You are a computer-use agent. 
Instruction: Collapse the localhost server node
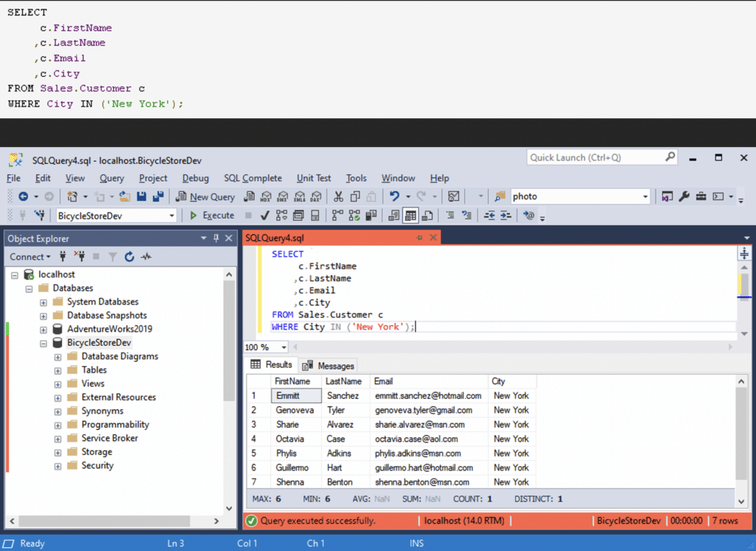tap(15, 275)
